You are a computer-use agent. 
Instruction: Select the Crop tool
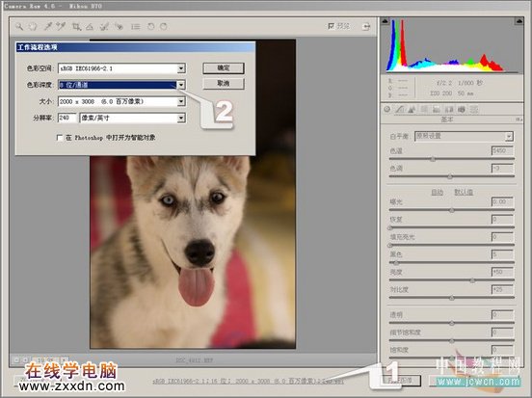pyautogui.click(x=77, y=26)
